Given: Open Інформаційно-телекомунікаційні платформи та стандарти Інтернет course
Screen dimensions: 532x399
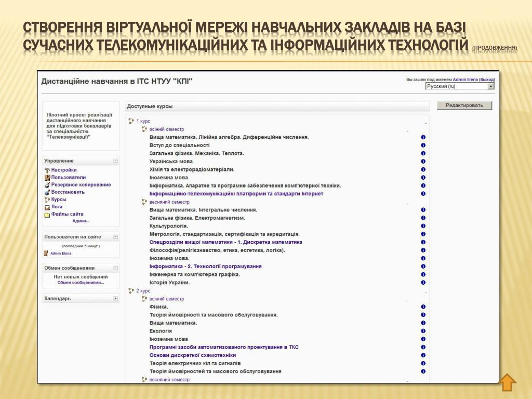Looking at the screenshot, I should (236, 194).
